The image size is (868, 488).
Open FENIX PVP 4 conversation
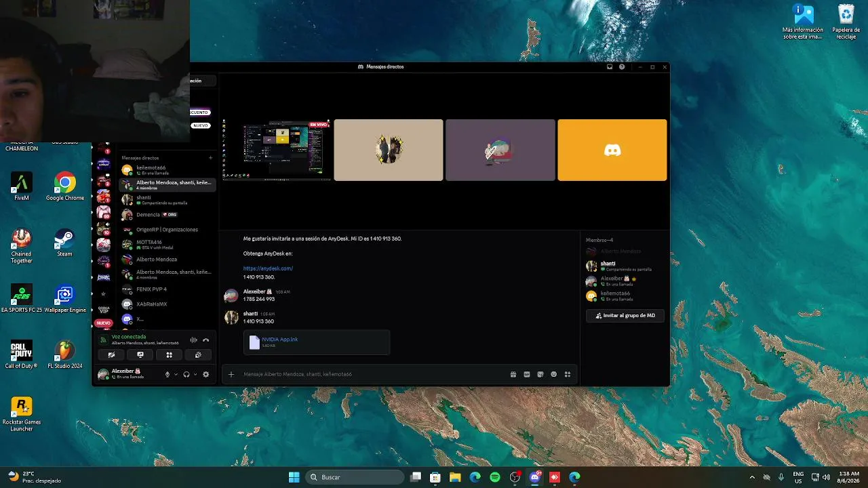point(167,289)
